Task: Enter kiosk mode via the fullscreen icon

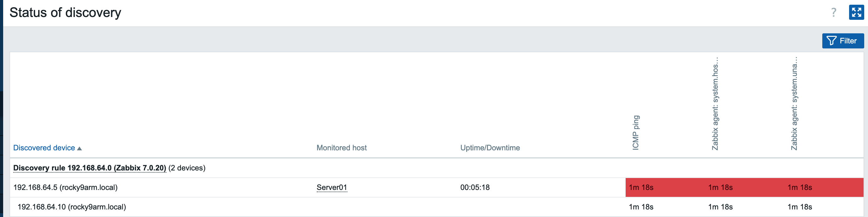Action: tap(856, 13)
